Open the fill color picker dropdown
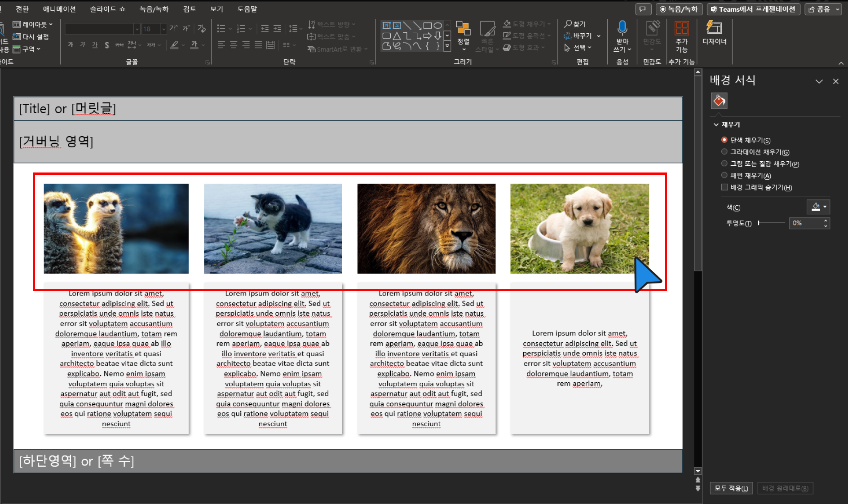Screen dimensions: 848x504 click(x=818, y=207)
